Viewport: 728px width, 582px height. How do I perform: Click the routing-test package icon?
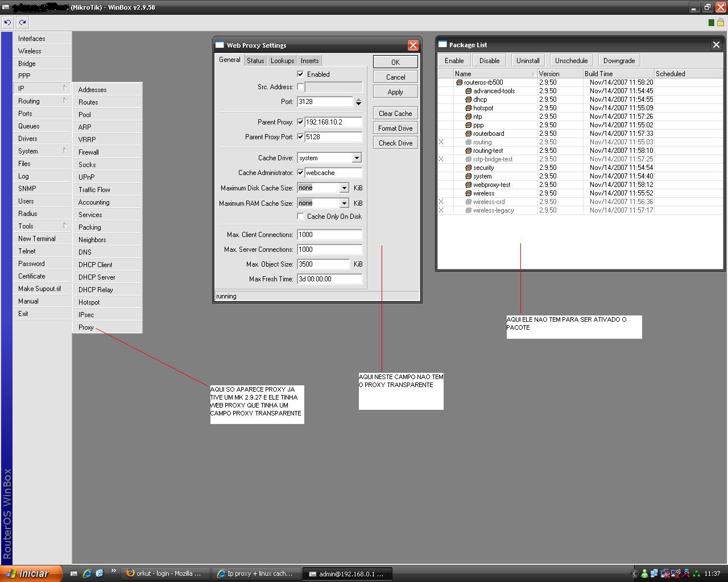[x=469, y=151]
